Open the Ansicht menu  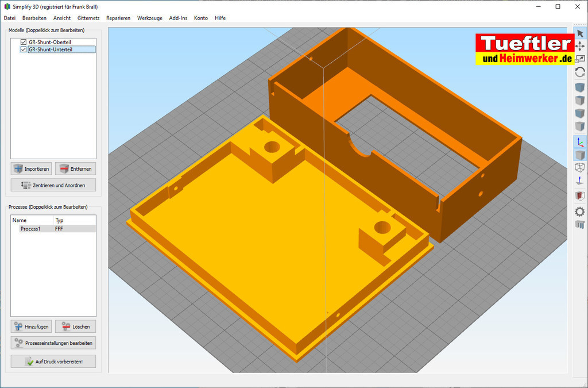[62, 18]
